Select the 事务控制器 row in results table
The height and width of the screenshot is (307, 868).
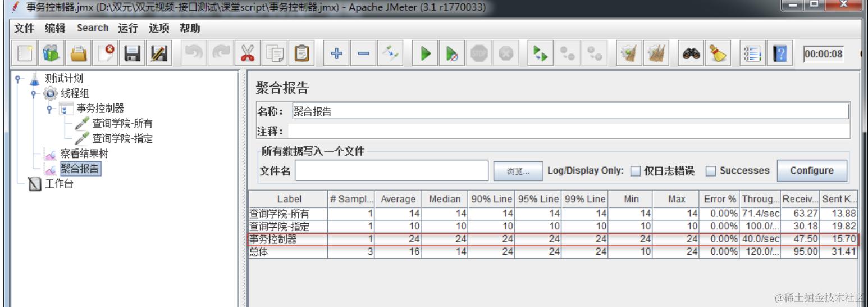coord(554,240)
